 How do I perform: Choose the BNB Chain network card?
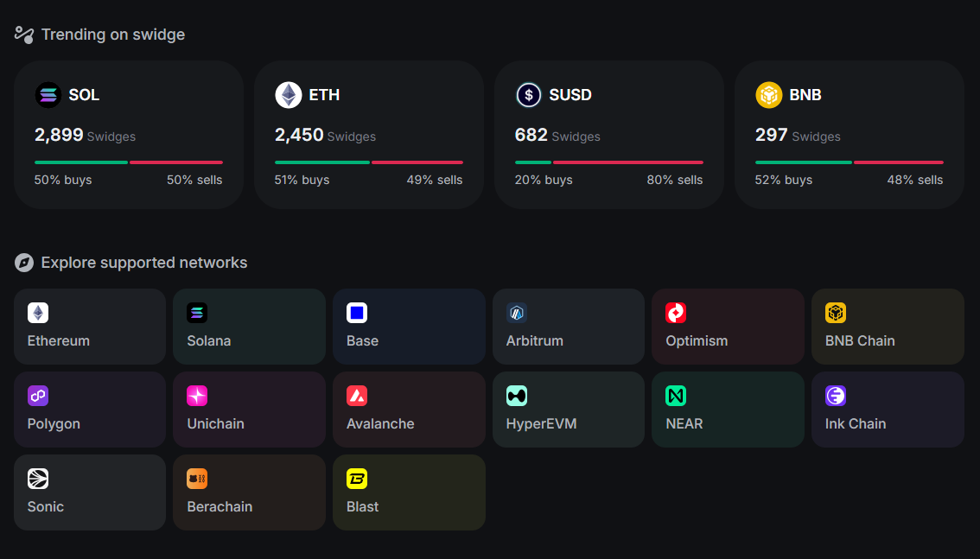coord(888,327)
